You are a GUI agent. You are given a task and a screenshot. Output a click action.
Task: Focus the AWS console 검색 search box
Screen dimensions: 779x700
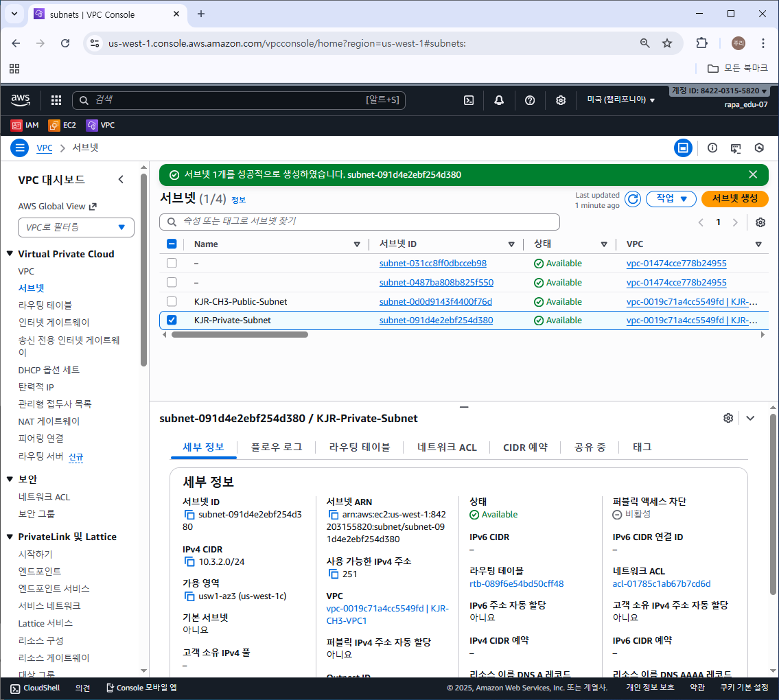coord(238,100)
